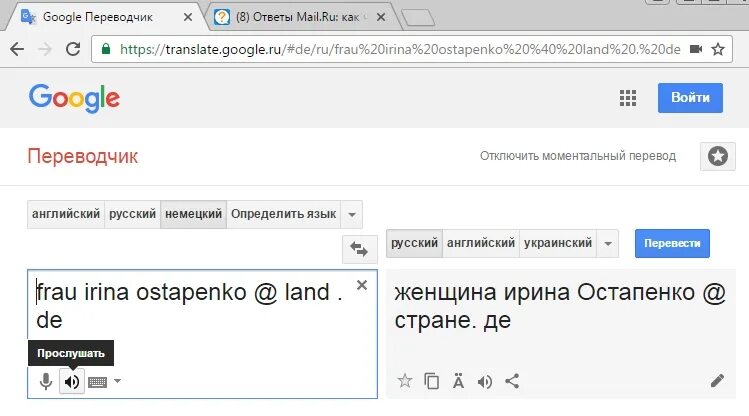Screen dimensions: 749x416
Task: Click the Google Translate tab favicon
Action: [x=28, y=17]
